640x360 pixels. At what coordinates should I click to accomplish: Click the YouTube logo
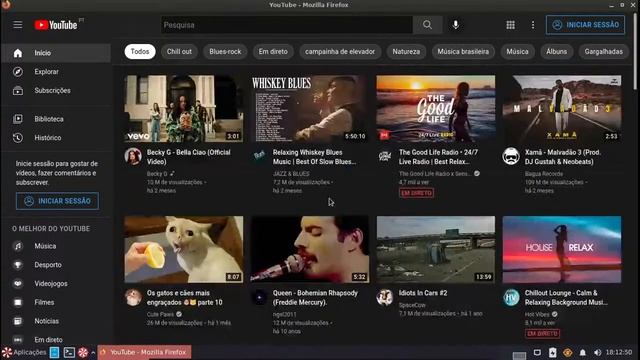pos(56,25)
